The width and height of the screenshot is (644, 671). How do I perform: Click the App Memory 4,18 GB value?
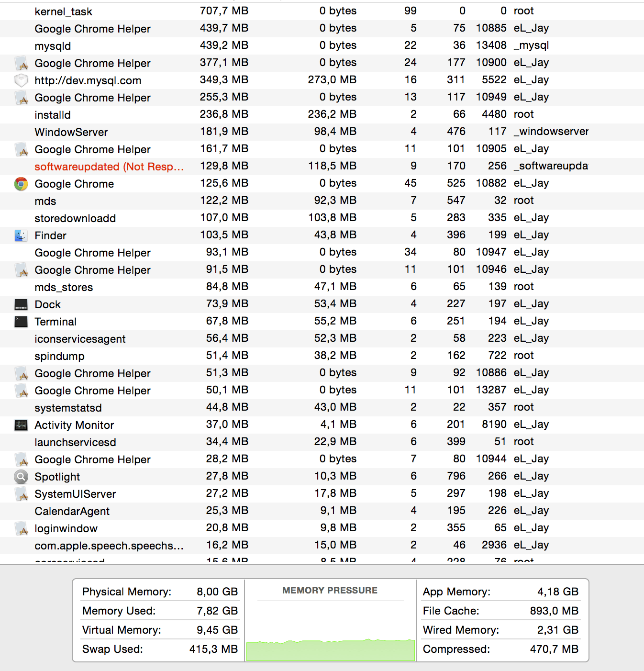(558, 592)
